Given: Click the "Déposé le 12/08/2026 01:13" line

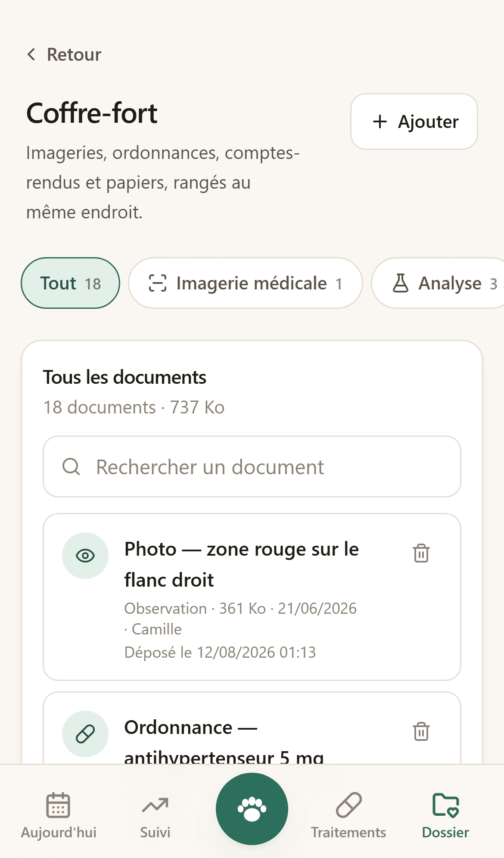Looking at the screenshot, I should 220,653.
